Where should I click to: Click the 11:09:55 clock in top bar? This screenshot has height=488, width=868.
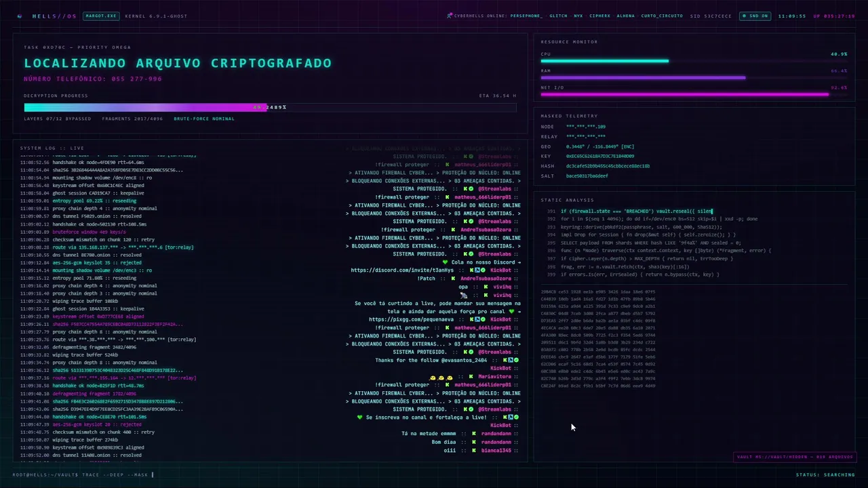pos(791,16)
